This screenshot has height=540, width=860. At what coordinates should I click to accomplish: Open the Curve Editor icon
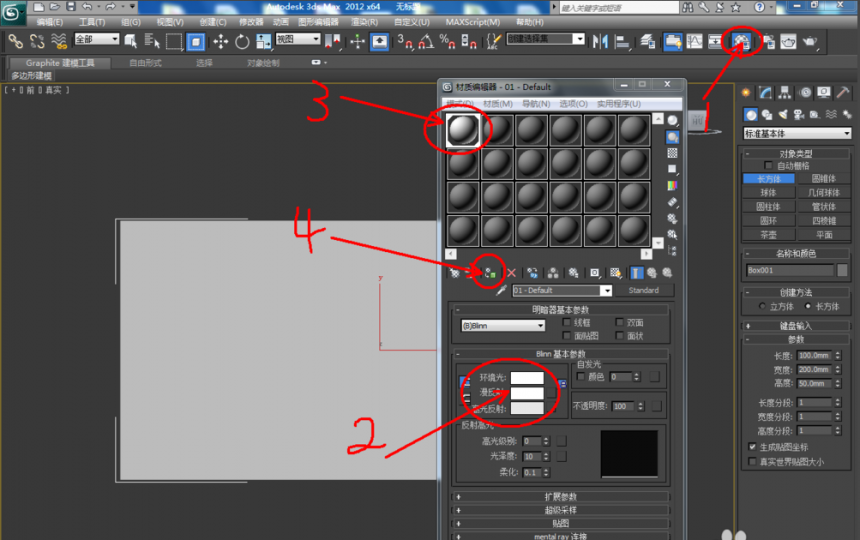[x=694, y=42]
